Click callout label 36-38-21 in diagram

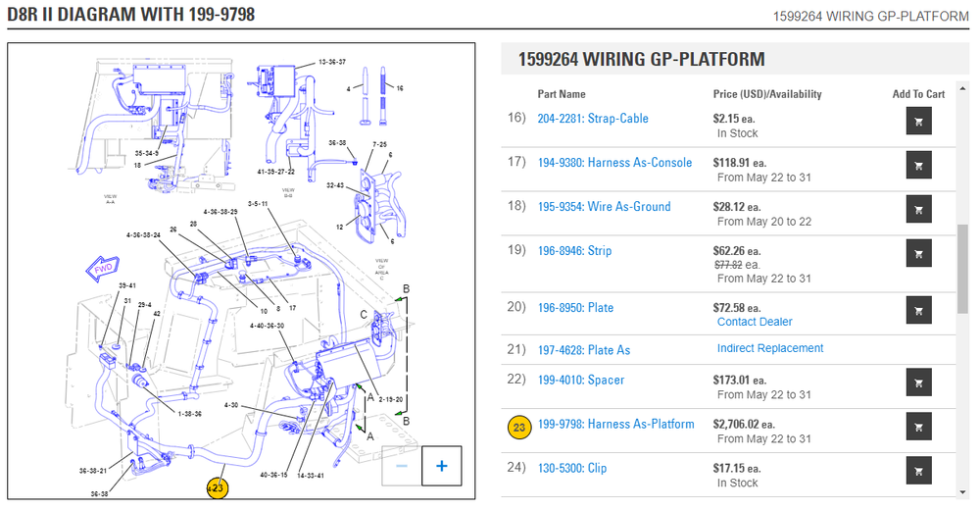93,471
